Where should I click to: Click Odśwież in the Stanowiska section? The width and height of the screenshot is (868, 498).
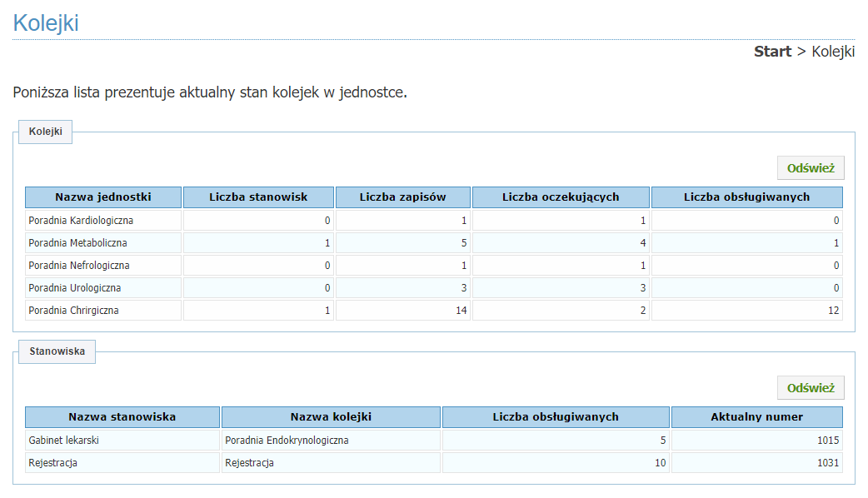[811, 388]
